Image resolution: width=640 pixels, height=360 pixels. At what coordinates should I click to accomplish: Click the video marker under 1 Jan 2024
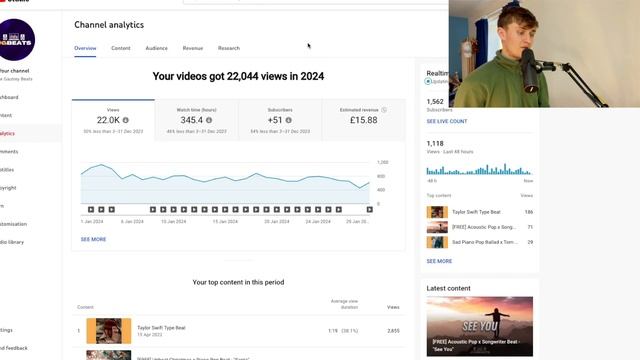pyautogui.click(x=91, y=209)
